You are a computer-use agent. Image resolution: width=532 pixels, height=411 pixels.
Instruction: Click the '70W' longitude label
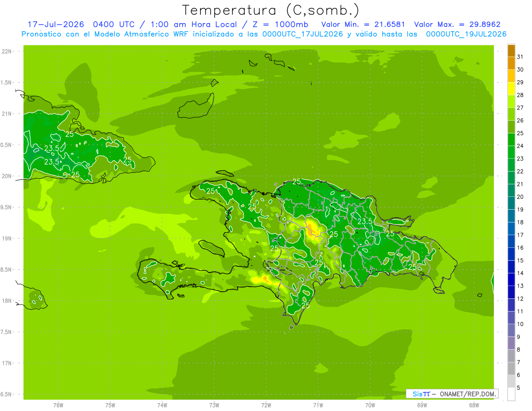click(x=370, y=405)
